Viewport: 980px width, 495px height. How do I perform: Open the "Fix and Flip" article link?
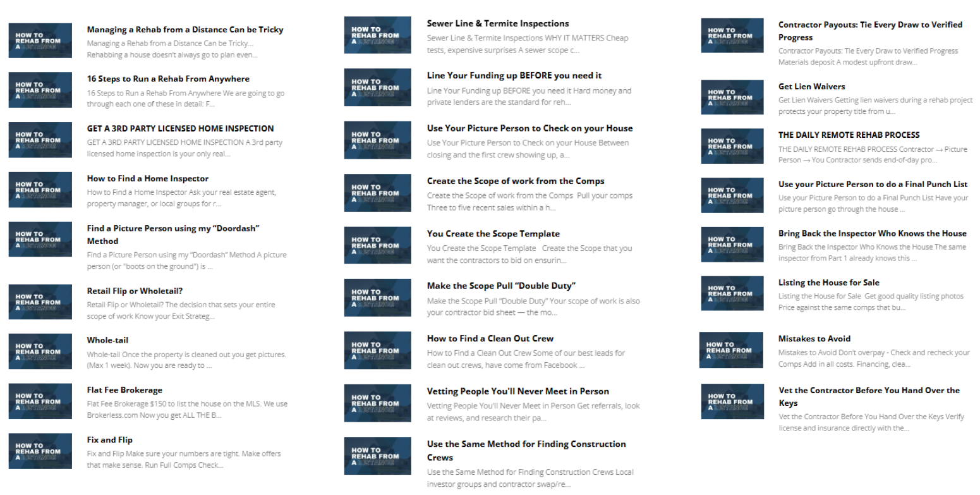tap(110, 440)
